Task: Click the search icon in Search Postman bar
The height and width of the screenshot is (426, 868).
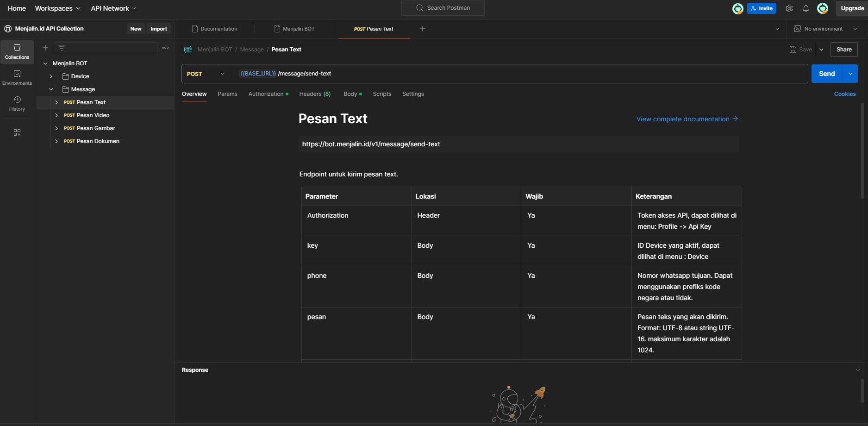Action: pos(419,8)
